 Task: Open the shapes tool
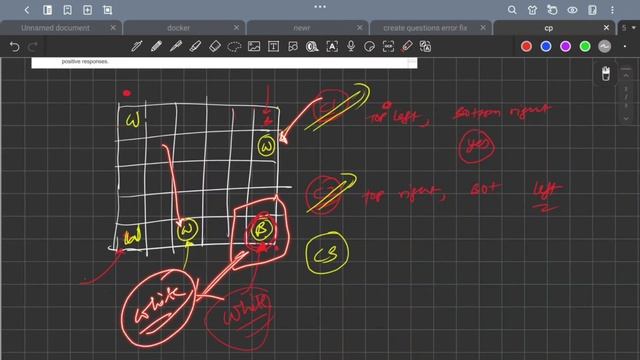tap(293, 47)
